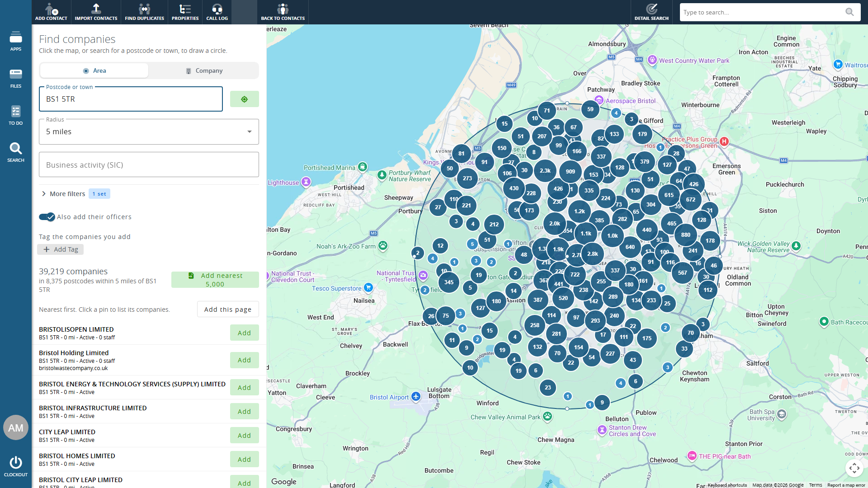This screenshot has width=868, height=488.
Task: Open the Apps sidebar item
Action: (16, 41)
